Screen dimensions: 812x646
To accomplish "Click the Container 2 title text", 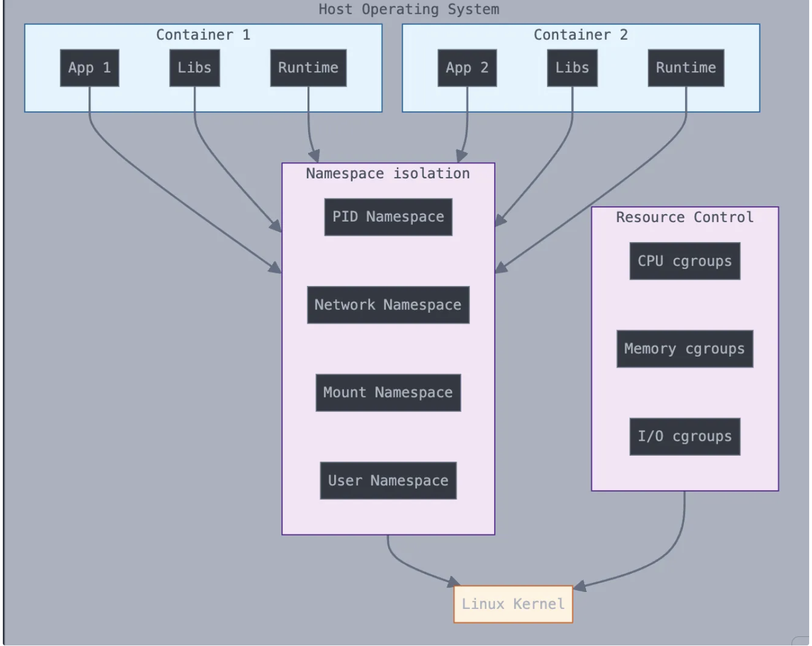I will [x=581, y=35].
